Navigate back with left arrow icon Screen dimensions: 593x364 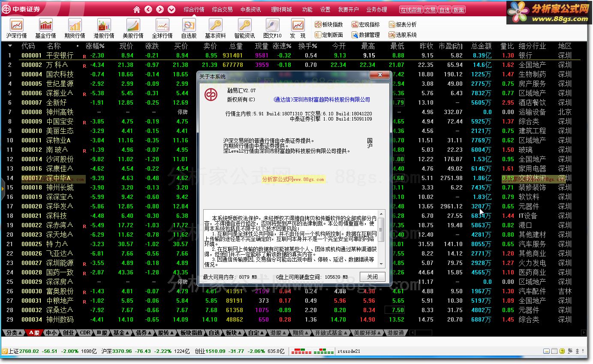(x=148, y=9)
